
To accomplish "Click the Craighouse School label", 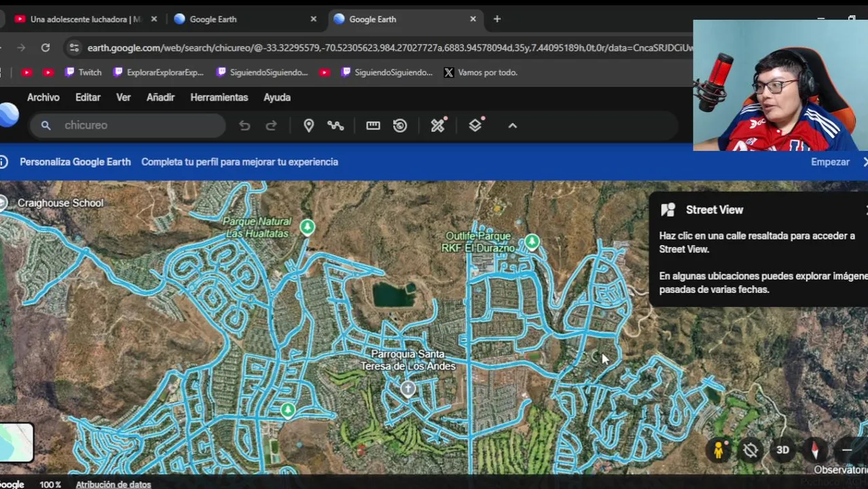I will [x=60, y=203].
